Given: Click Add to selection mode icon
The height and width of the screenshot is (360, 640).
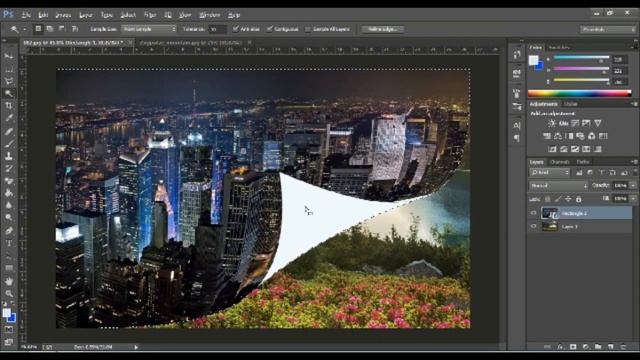Looking at the screenshot, I should coord(50,29).
